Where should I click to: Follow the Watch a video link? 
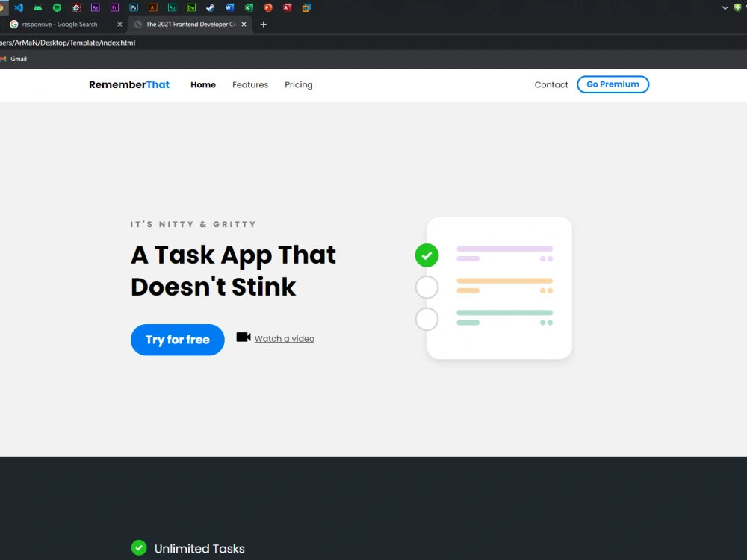pos(285,338)
